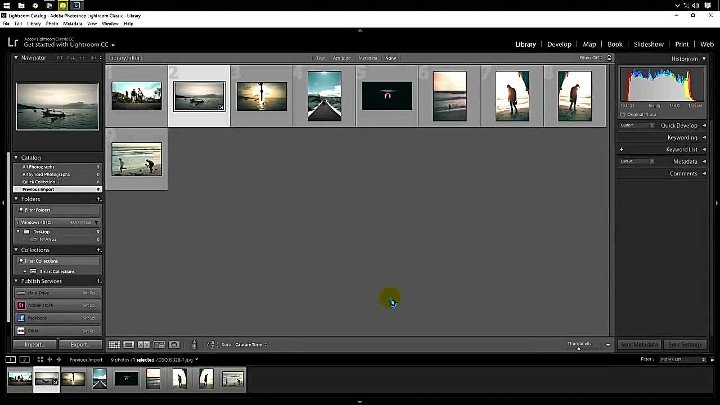
Task: Expand the Metadata panel
Action: (704, 161)
